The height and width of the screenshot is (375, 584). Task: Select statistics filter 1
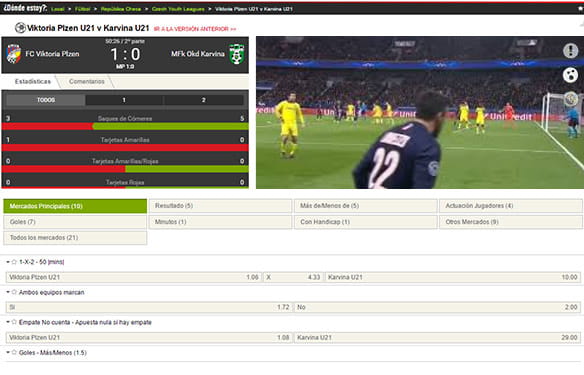coord(124,100)
